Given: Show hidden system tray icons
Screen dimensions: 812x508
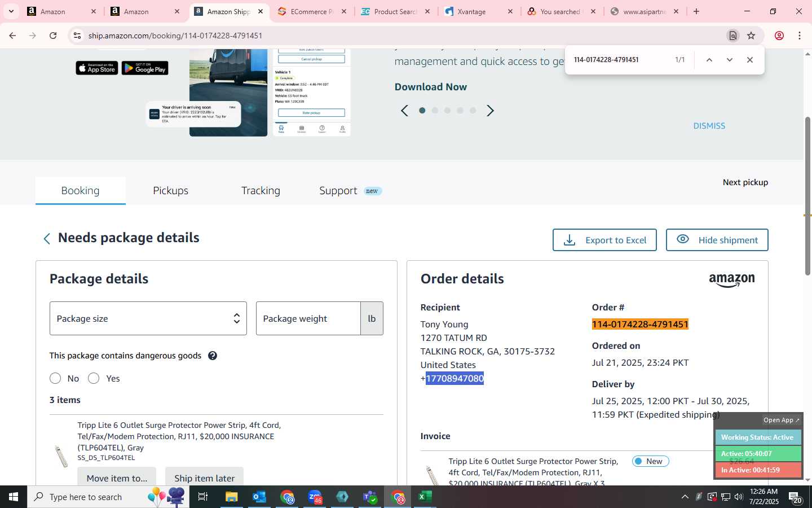Looking at the screenshot, I should 685,497.
